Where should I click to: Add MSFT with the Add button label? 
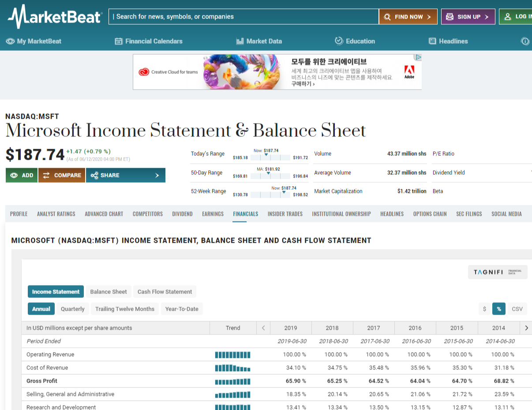pos(27,175)
